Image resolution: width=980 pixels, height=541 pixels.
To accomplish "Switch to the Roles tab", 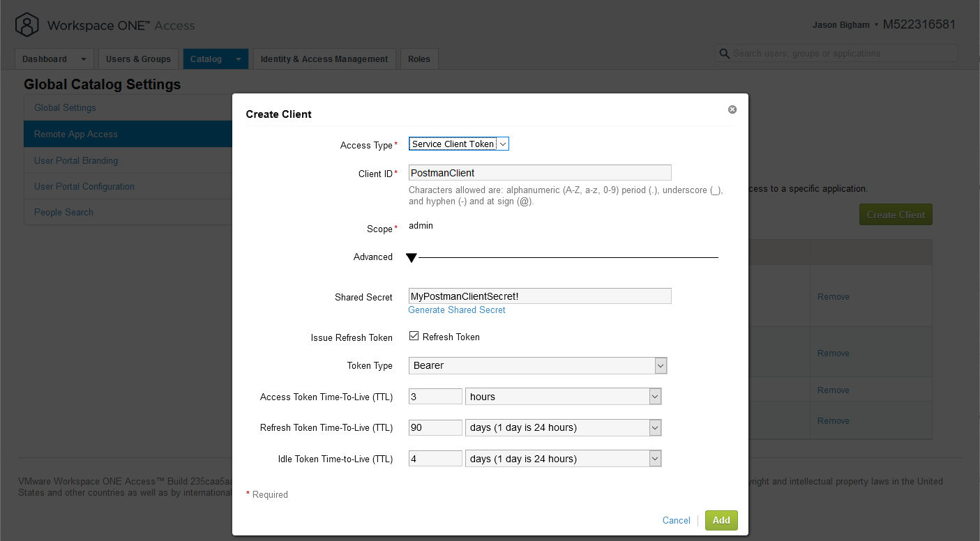I will pos(419,59).
